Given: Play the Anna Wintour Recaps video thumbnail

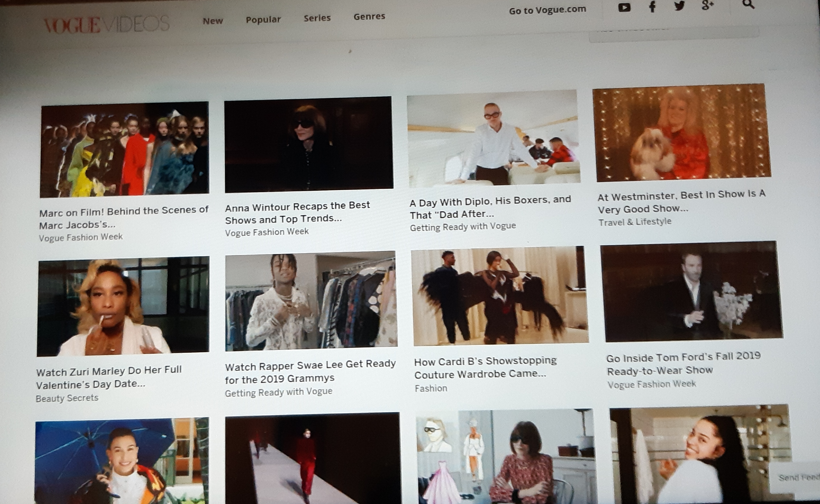Looking at the screenshot, I should [308, 144].
